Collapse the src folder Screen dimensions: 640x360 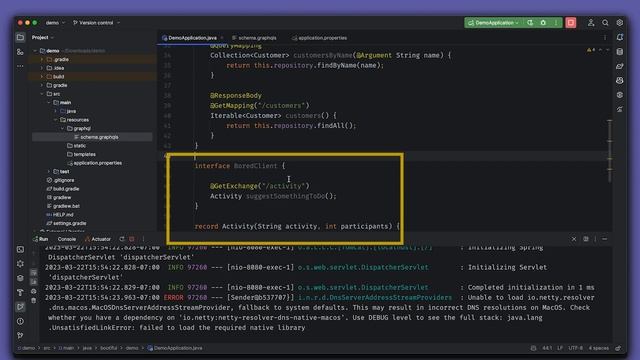pyautogui.click(x=42, y=94)
